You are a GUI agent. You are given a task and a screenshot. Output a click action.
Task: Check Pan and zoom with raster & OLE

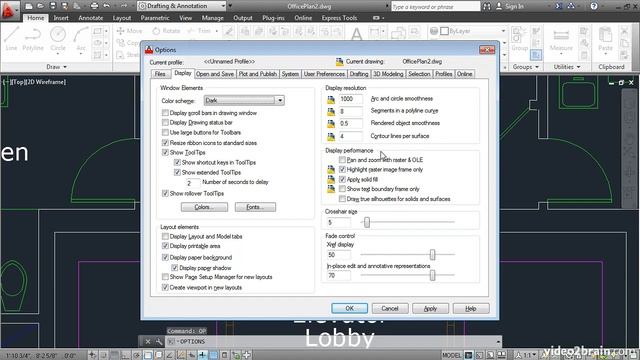pos(342,160)
